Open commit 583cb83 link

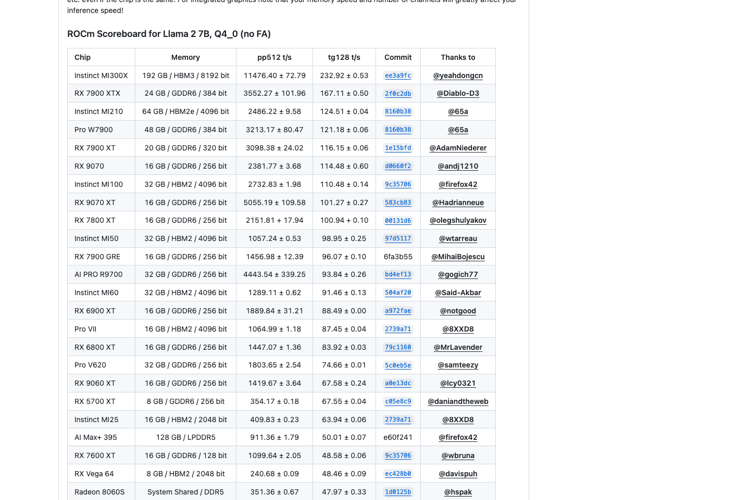click(x=397, y=202)
